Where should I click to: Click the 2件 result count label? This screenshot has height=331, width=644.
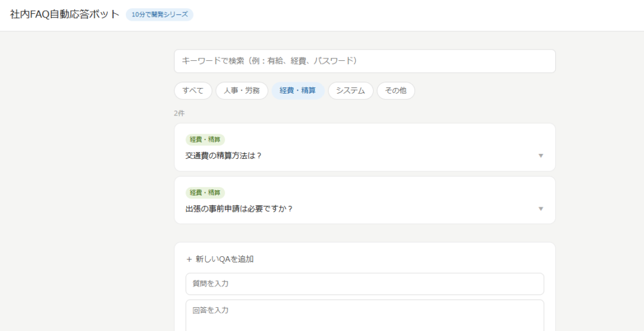(179, 114)
